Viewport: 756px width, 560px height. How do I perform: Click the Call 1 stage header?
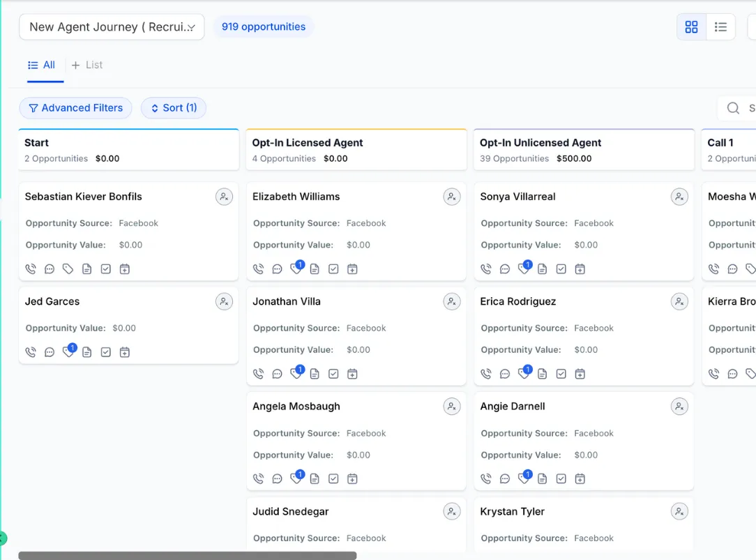click(729, 150)
